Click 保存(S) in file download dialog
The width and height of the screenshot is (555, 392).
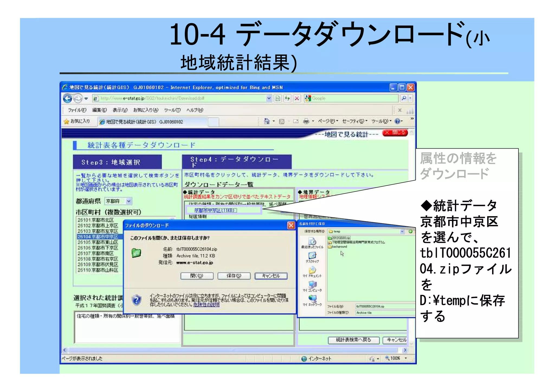(x=234, y=276)
